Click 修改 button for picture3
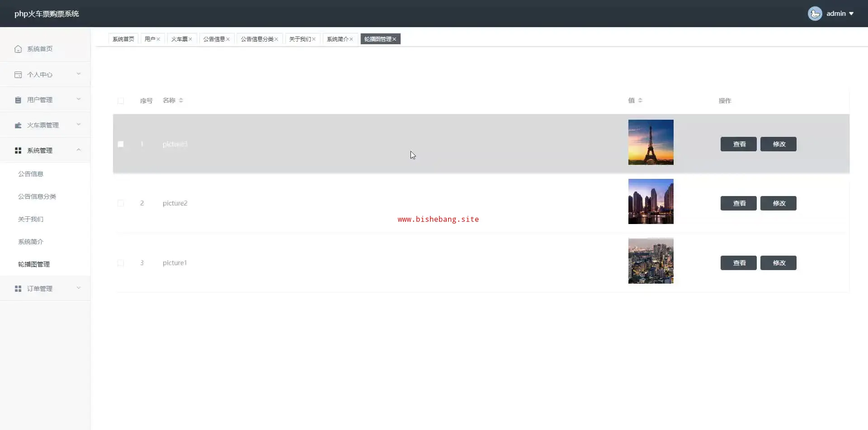 tap(778, 144)
